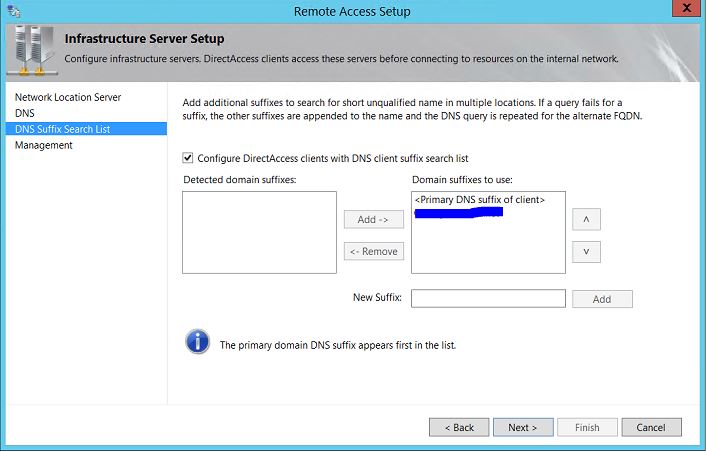
Task: Focus the New Suffix text field
Action: pyautogui.click(x=488, y=298)
